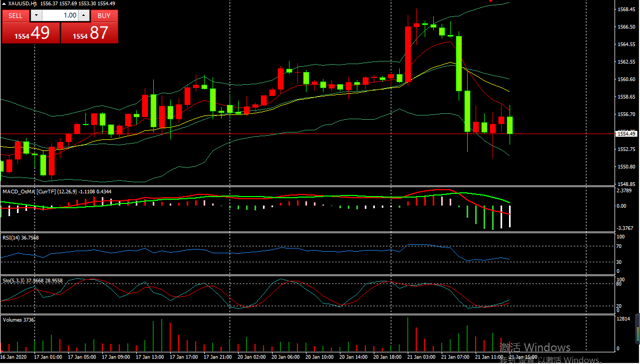Select the Sto(5,3,3) indicator label
This screenshot has width=640, height=364.
coord(33,280)
